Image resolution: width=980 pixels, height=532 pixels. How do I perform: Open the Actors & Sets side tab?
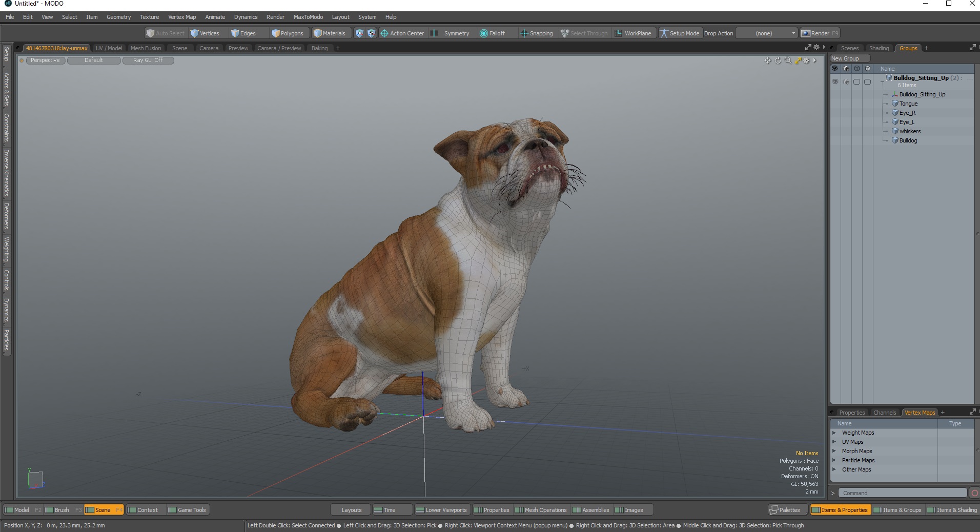click(6, 89)
